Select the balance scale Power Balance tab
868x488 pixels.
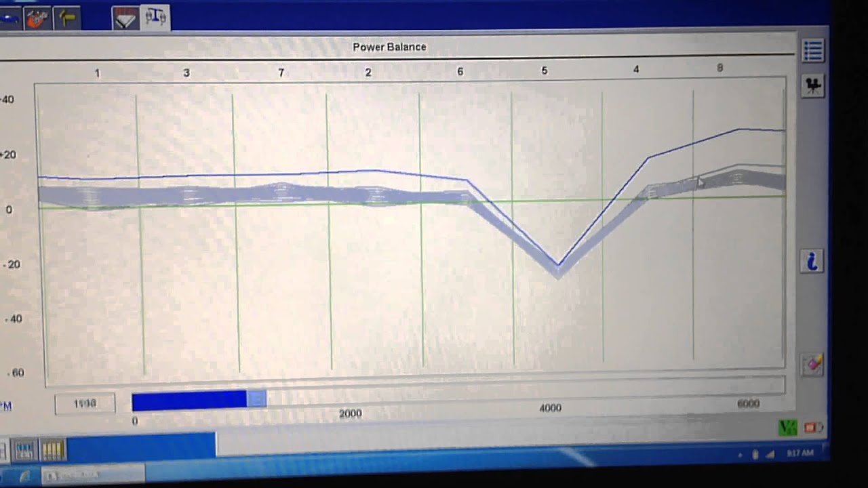click(x=155, y=17)
